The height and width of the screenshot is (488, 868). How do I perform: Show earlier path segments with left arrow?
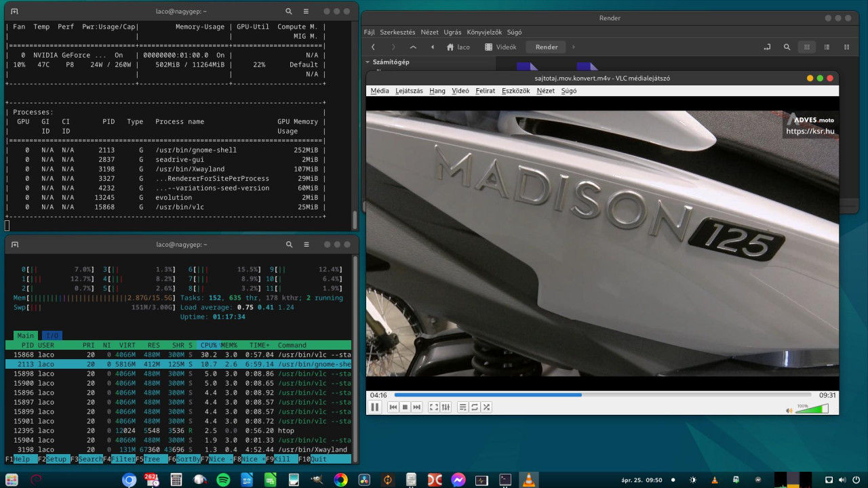(433, 47)
